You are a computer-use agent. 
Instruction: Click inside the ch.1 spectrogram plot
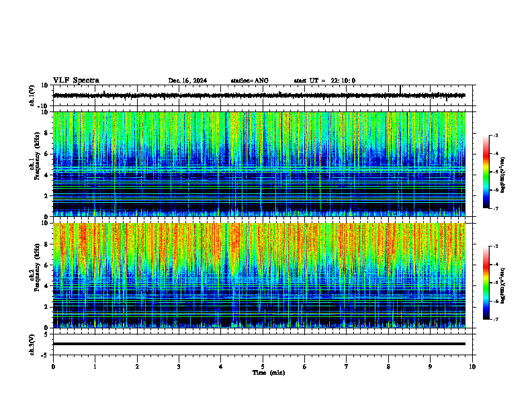[259, 164]
